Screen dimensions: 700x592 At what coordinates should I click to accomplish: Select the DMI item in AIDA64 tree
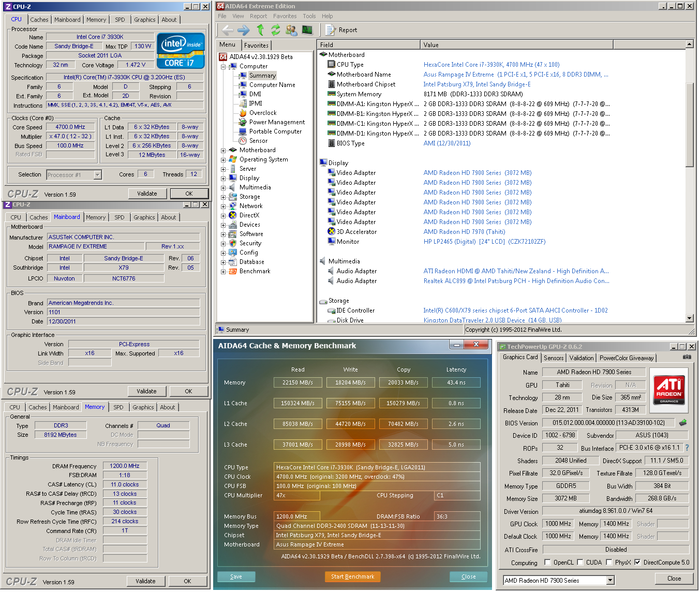click(x=255, y=94)
